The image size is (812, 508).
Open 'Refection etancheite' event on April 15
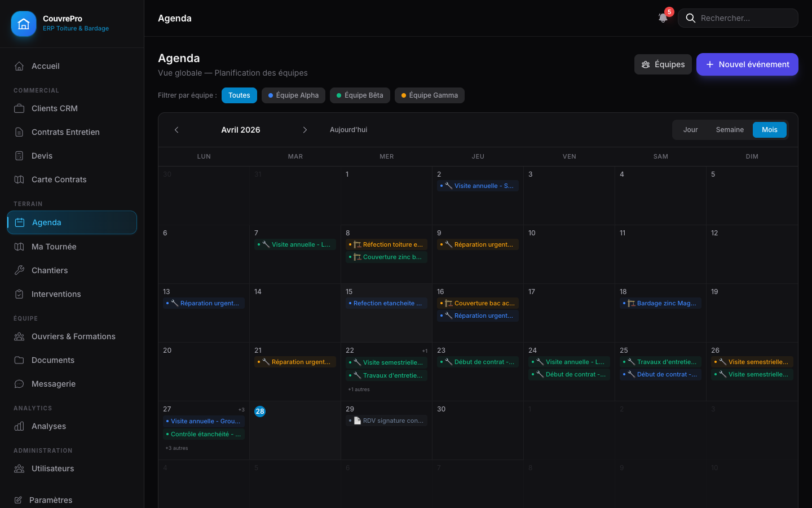point(387,303)
